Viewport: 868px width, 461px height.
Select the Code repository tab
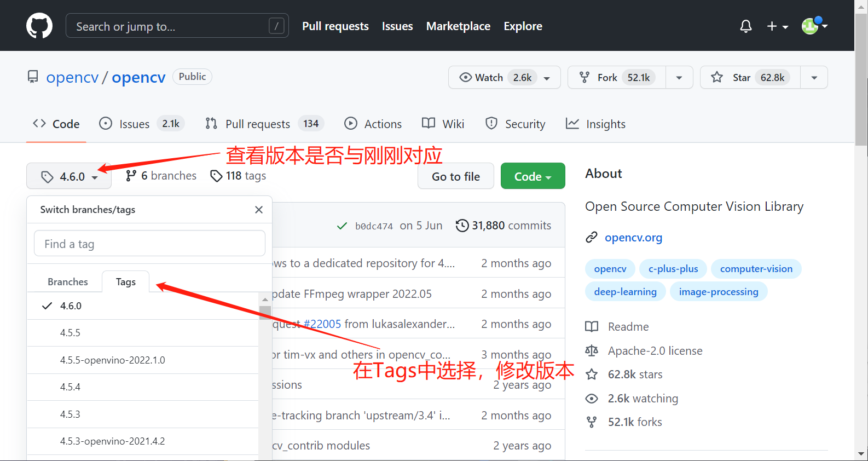coord(56,124)
